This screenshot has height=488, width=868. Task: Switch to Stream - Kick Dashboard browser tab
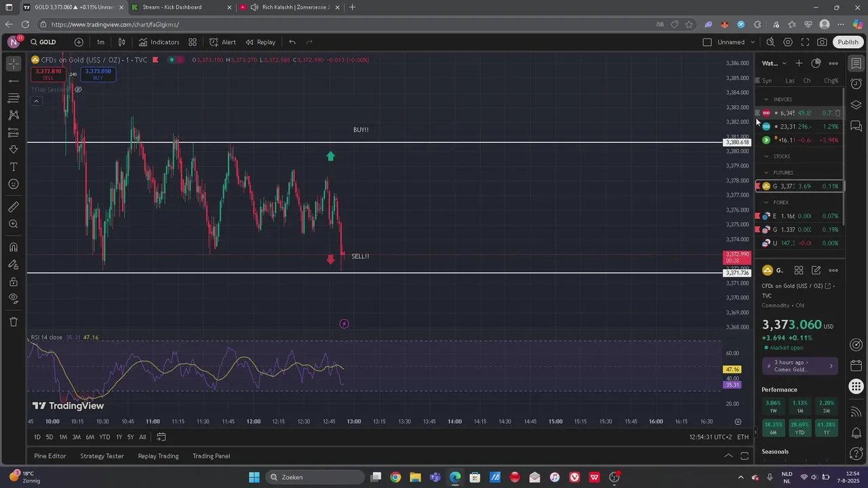181,7
